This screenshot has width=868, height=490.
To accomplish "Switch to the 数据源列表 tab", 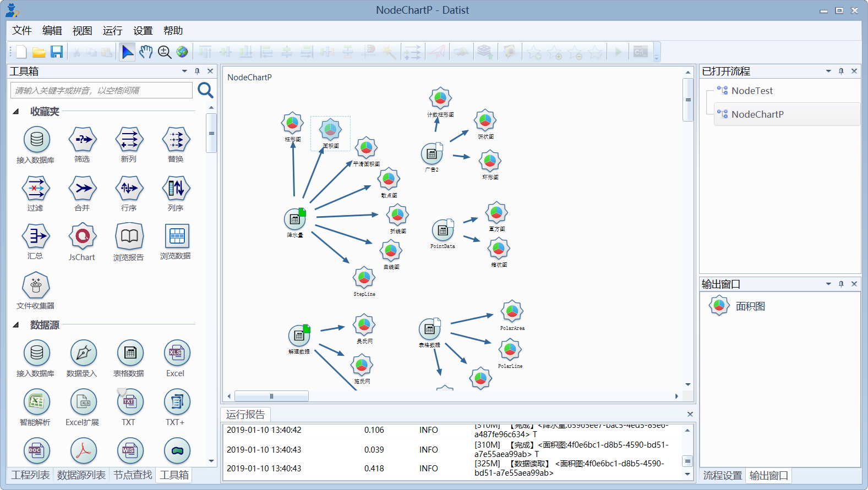I will point(81,475).
